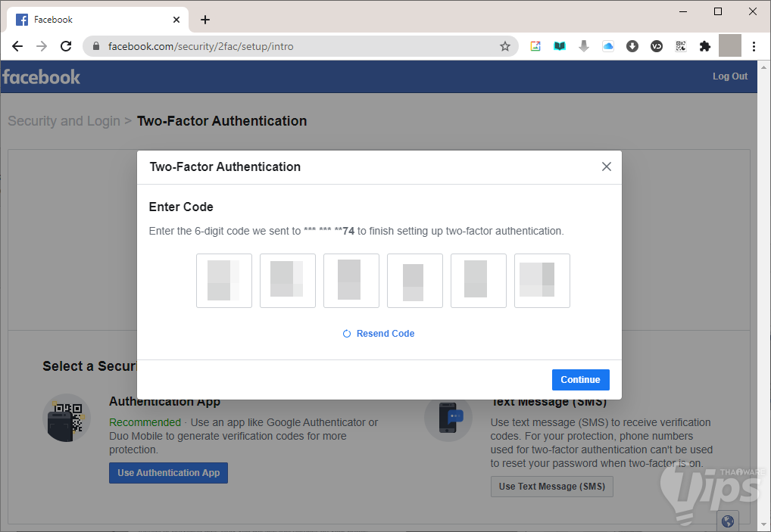Screen dimensions: 771x532
Task: Click the globe icon at bottom right
Action: click(x=728, y=521)
